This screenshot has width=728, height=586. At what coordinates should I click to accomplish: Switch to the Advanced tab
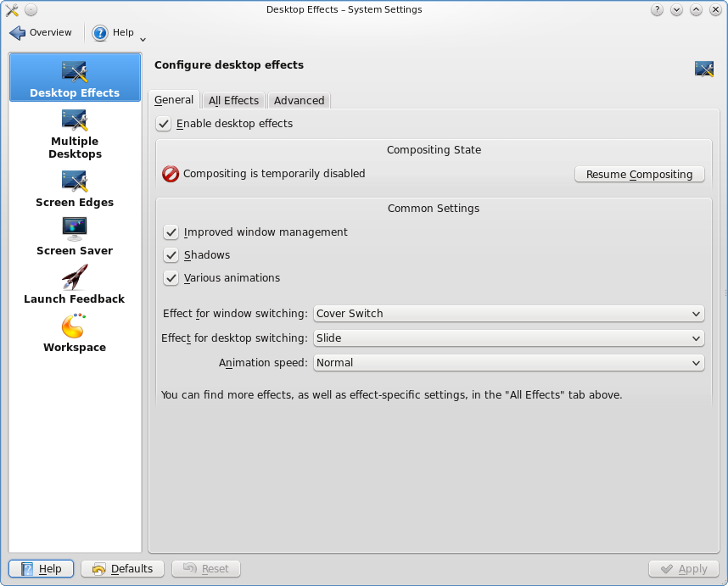point(299,100)
